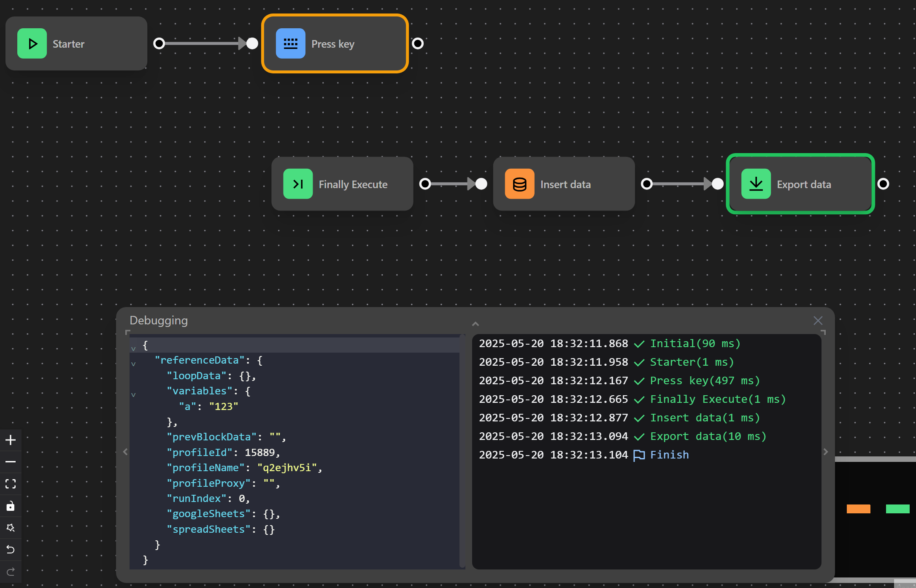Collapse the variables JSON object
The width and height of the screenshot is (916, 588).
point(133,395)
